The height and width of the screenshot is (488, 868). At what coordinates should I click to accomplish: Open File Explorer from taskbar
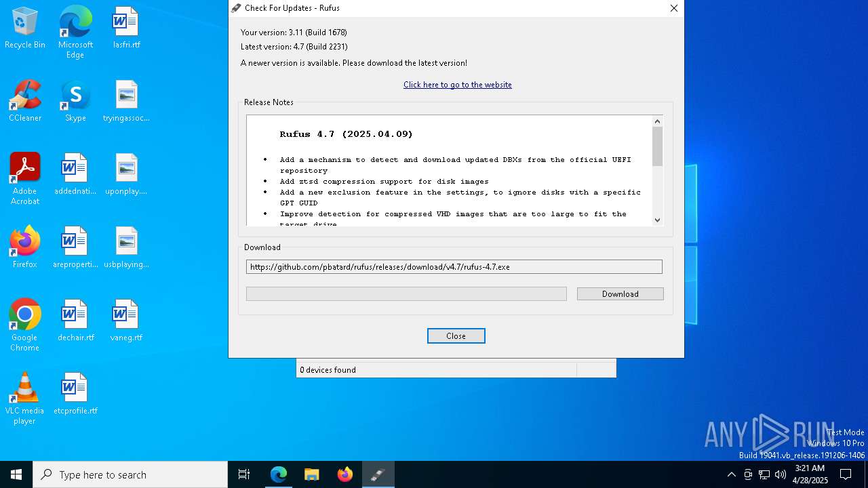coord(312,474)
